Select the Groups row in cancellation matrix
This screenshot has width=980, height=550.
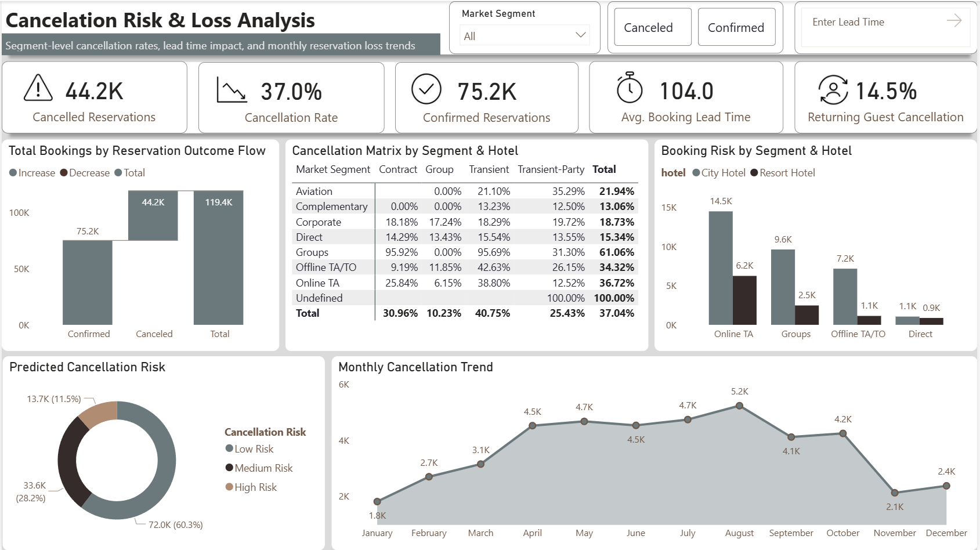click(464, 252)
